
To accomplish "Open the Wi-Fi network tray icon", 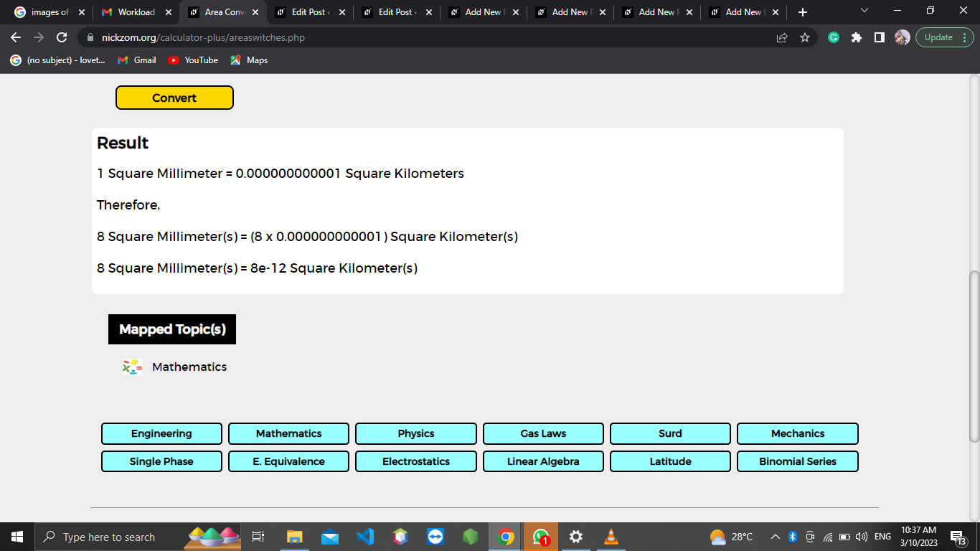I will [828, 537].
